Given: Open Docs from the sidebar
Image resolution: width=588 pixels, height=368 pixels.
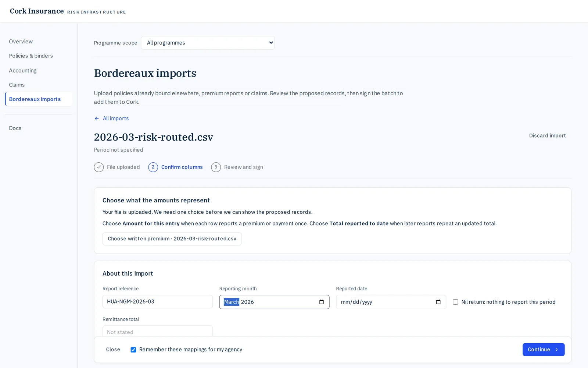Looking at the screenshot, I should pos(15,128).
